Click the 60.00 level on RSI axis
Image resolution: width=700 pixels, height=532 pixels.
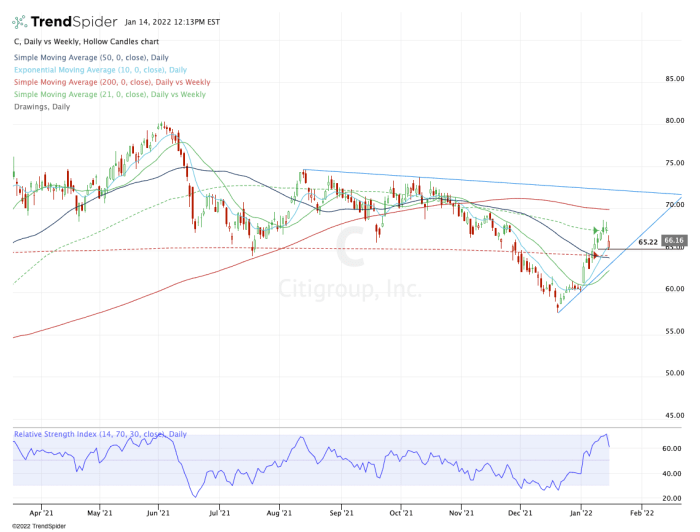[673, 449]
